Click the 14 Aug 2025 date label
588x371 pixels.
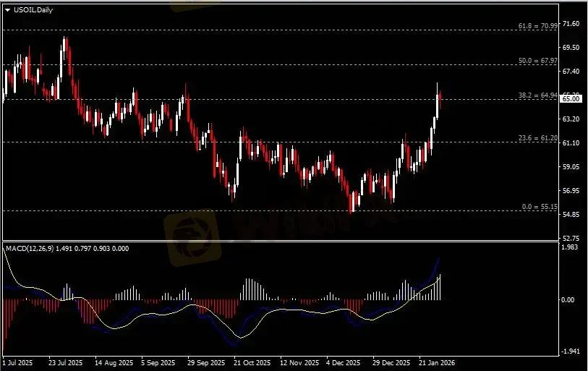114,363
